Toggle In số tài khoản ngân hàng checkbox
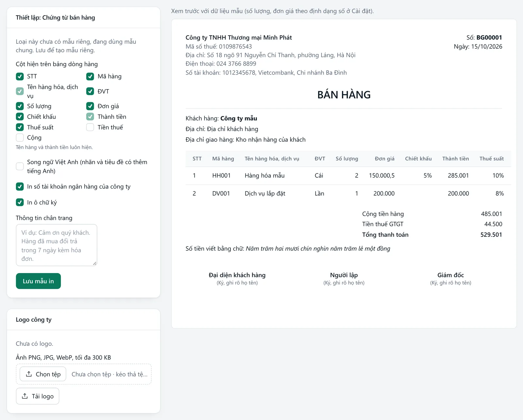This screenshot has width=523, height=420. 20,186
